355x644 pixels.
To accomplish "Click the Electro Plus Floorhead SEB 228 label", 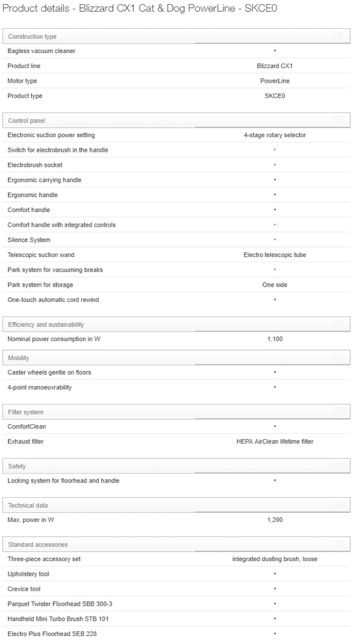I will (52, 634).
